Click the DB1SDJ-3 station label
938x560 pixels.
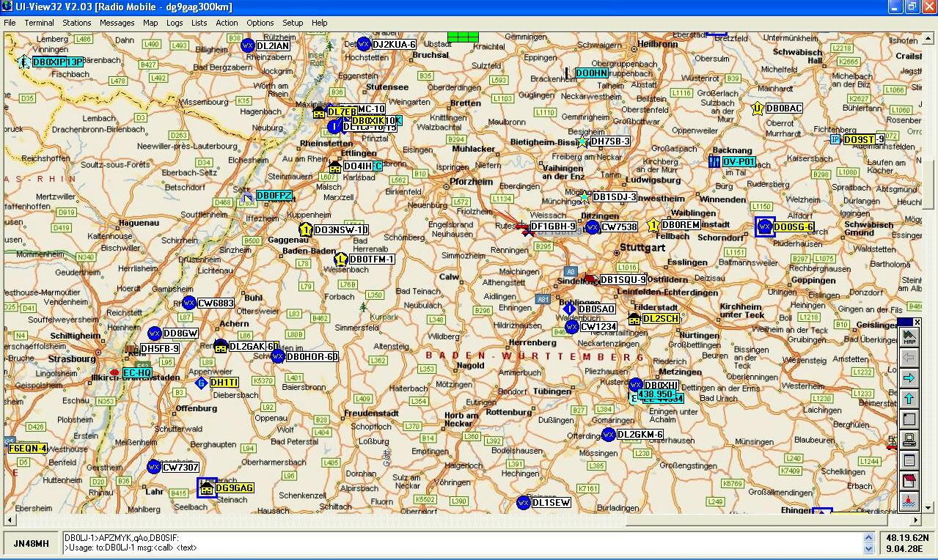[x=615, y=197]
